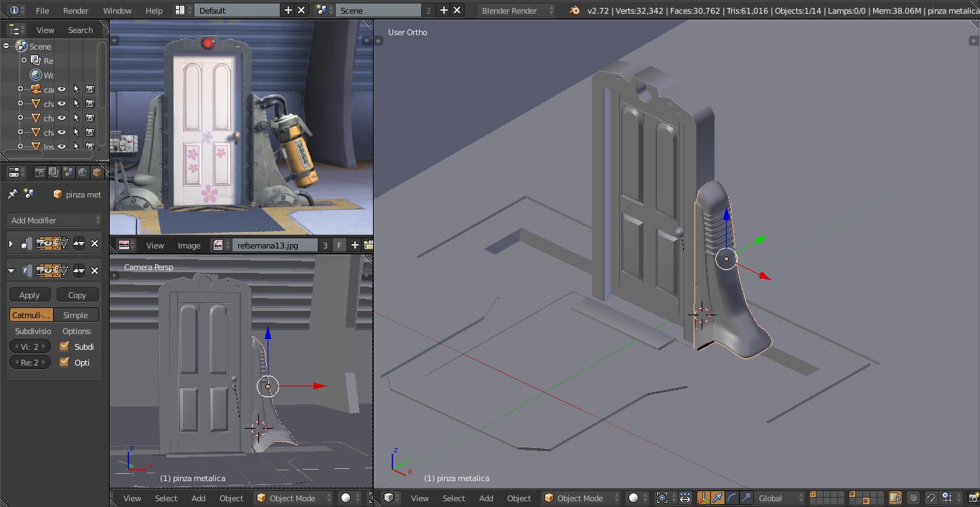
Task: Toggle selectability arrow of the camera row
Action: [76, 89]
